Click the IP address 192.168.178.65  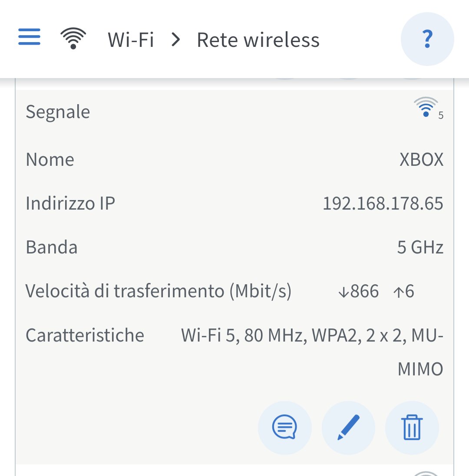click(x=383, y=203)
